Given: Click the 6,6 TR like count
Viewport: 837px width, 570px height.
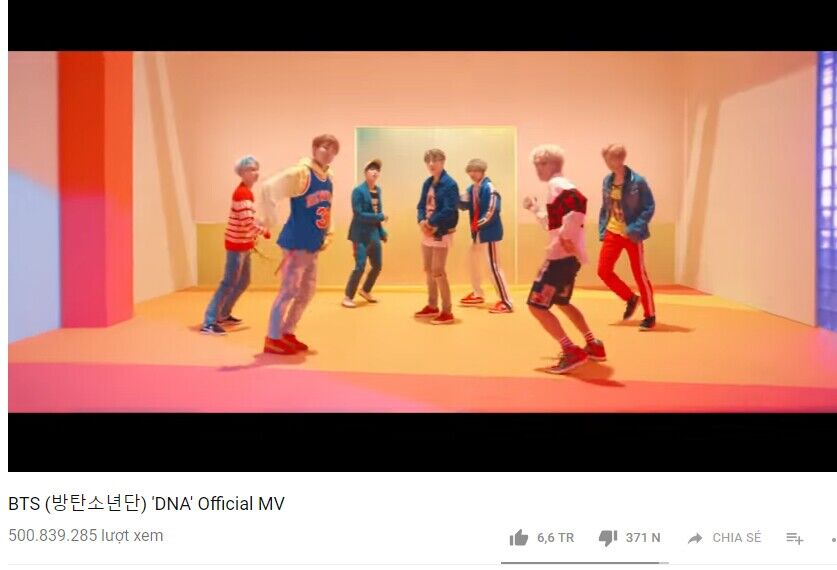Looking at the screenshot, I should click(x=555, y=537).
